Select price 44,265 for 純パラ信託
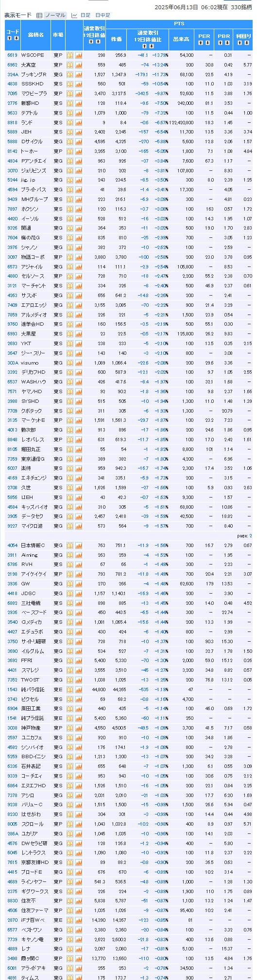Viewport: 257px width, 980px height. pos(119,690)
